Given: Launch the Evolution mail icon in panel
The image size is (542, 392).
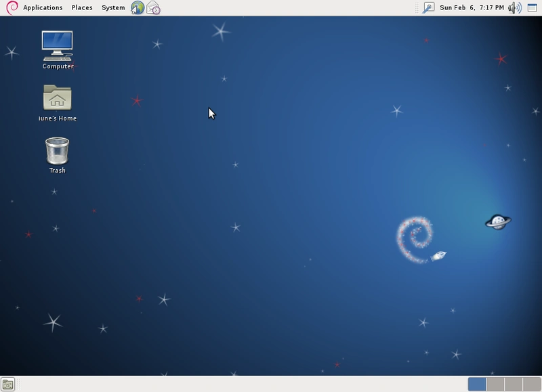Looking at the screenshot, I should pos(153,7).
